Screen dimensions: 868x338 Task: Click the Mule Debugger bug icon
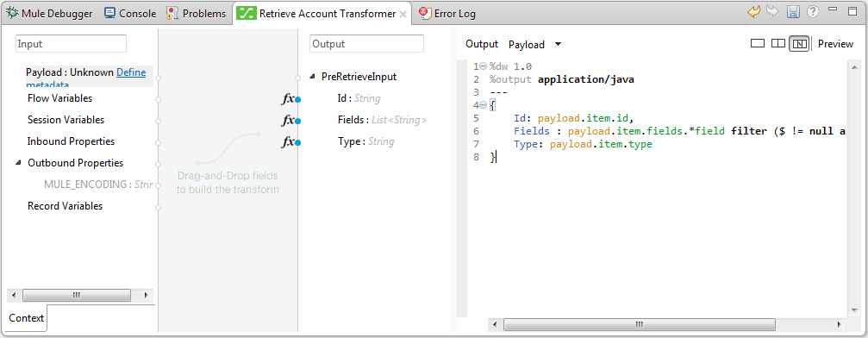click(x=12, y=13)
